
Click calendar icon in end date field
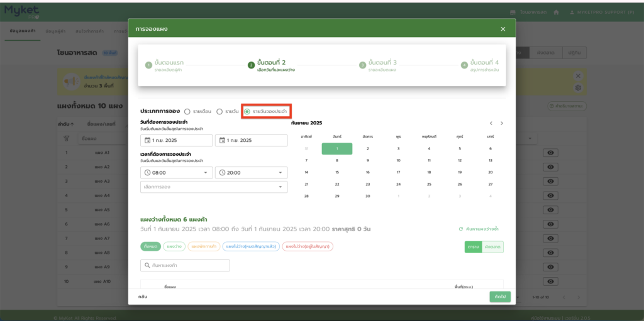point(222,140)
